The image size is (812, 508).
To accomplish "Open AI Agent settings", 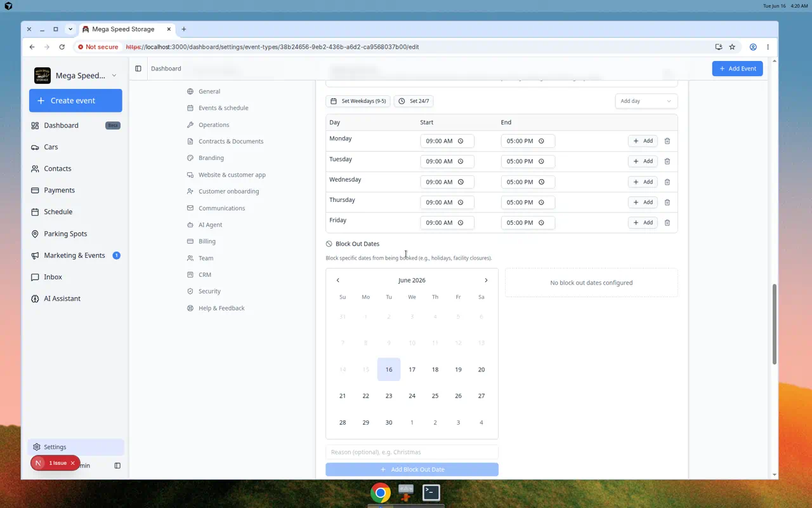I will click(x=210, y=225).
